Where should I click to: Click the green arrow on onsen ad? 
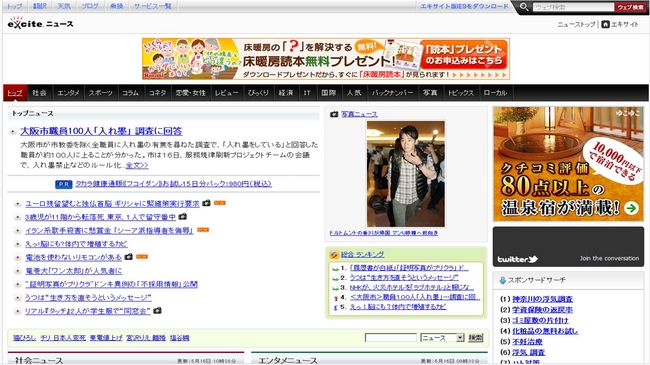pos(631,207)
